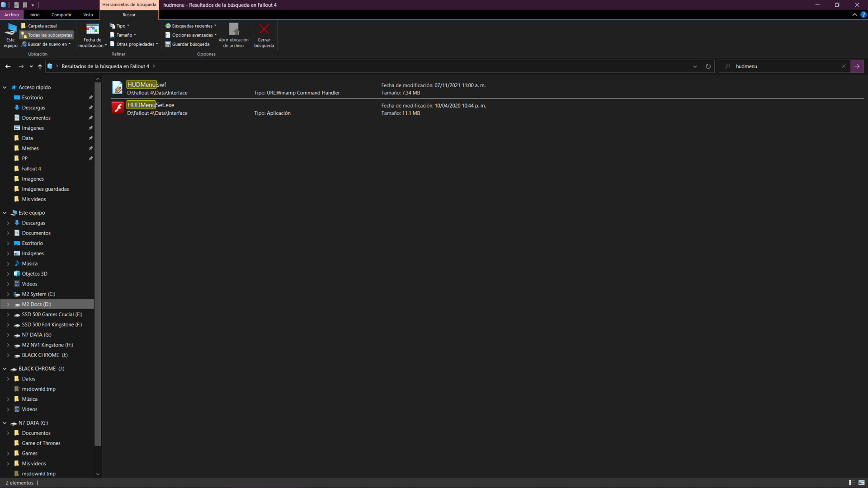
Task: Click Cerrar búsqueda red X icon
Action: click(264, 29)
